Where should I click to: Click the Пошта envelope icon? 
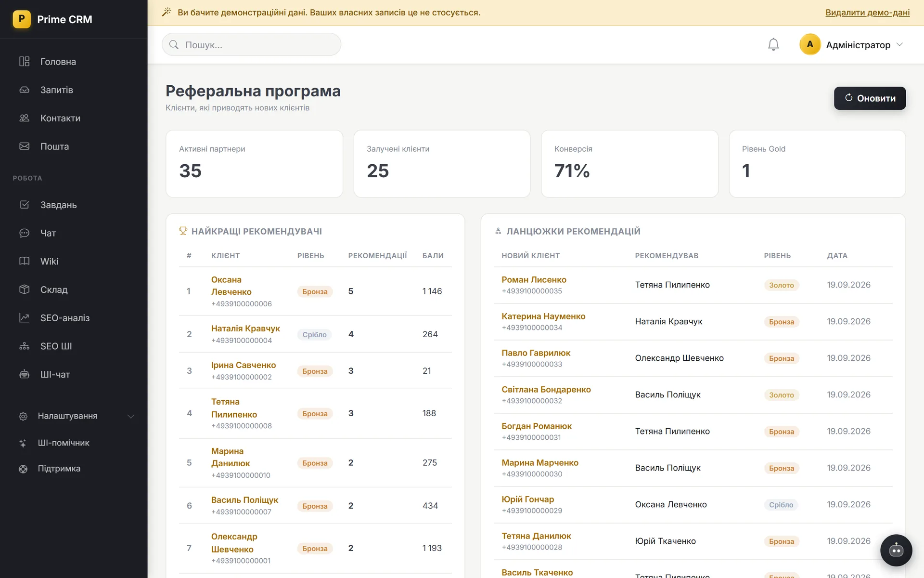click(24, 146)
